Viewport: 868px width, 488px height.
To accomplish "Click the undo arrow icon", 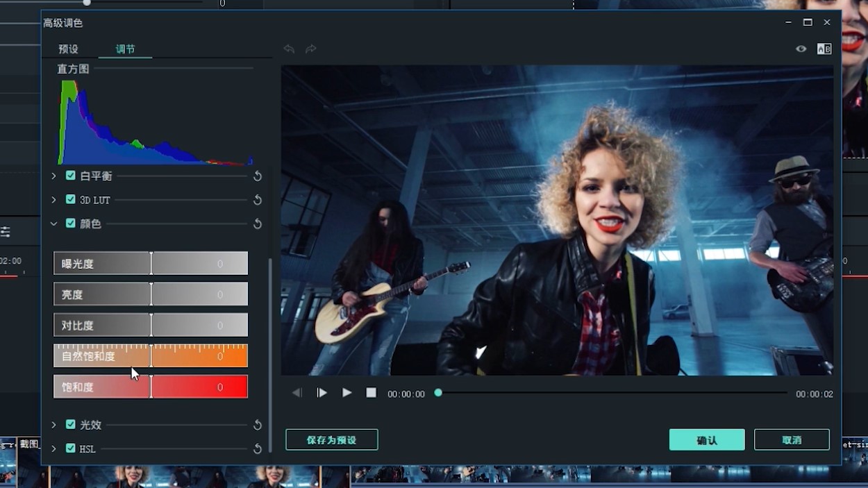I will click(289, 49).
